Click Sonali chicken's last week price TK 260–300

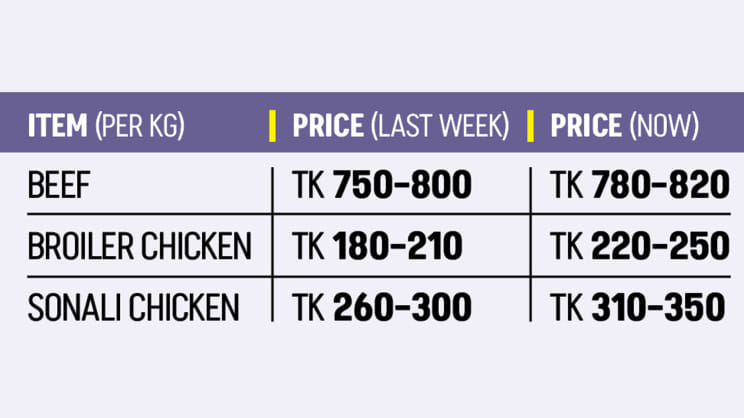pos(381,307)
